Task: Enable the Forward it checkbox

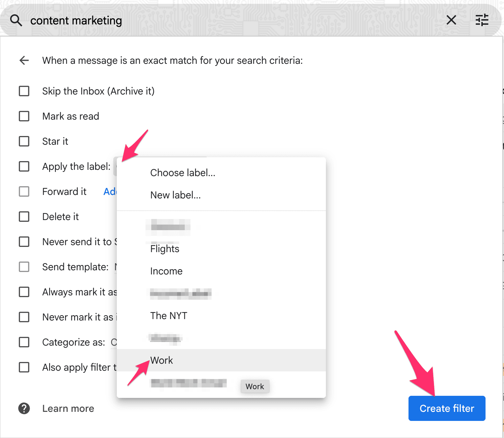Action: 24,191
